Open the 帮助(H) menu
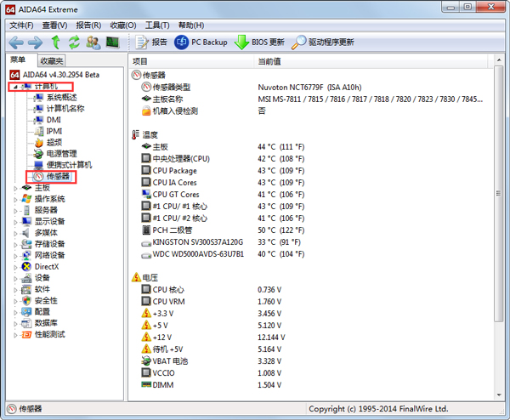The image size is (510, 420). click(191, 26)
